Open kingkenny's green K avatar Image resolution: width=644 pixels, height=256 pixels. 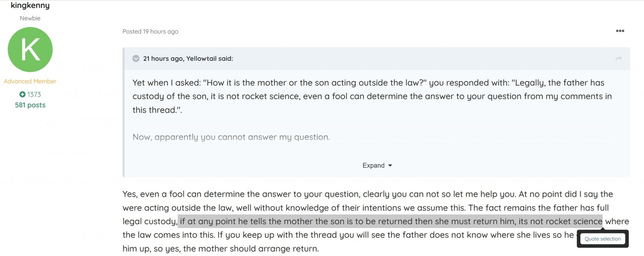click(30, 49)
